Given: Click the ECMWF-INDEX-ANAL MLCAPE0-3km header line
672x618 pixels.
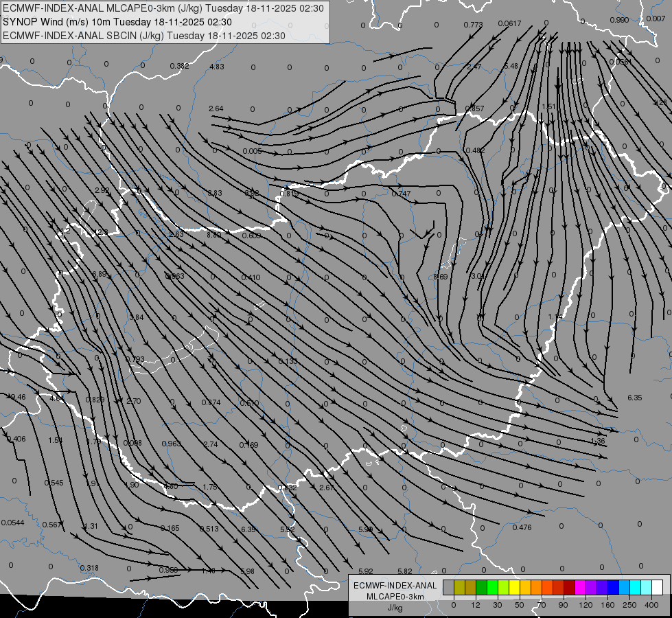Looking at the screenshot, I should (x=163, y=8).
